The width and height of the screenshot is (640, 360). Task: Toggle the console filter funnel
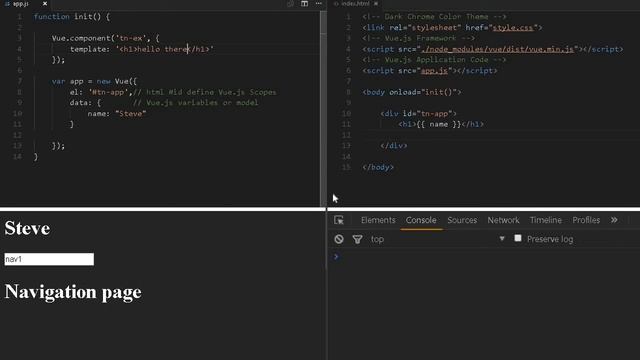click(x=357, y=239)
